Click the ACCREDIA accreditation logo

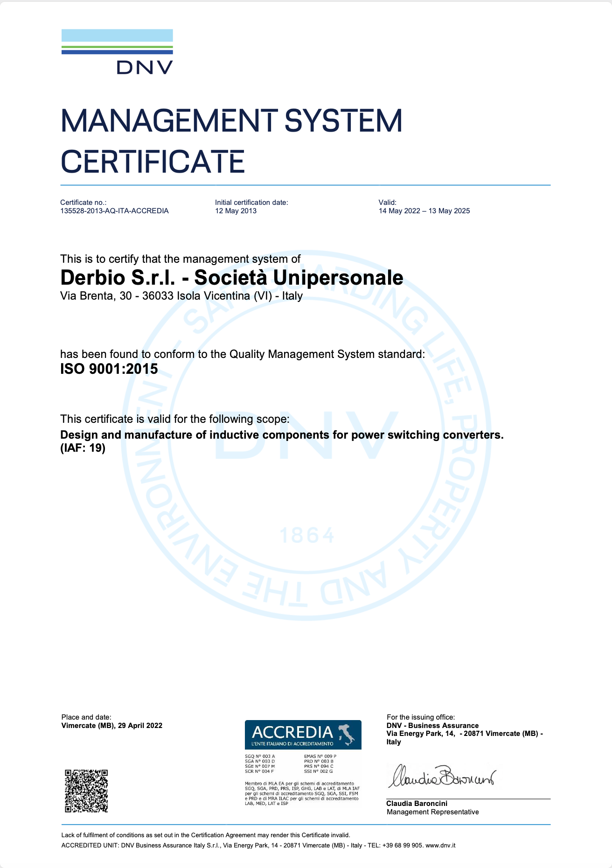(x=303, y=735)
